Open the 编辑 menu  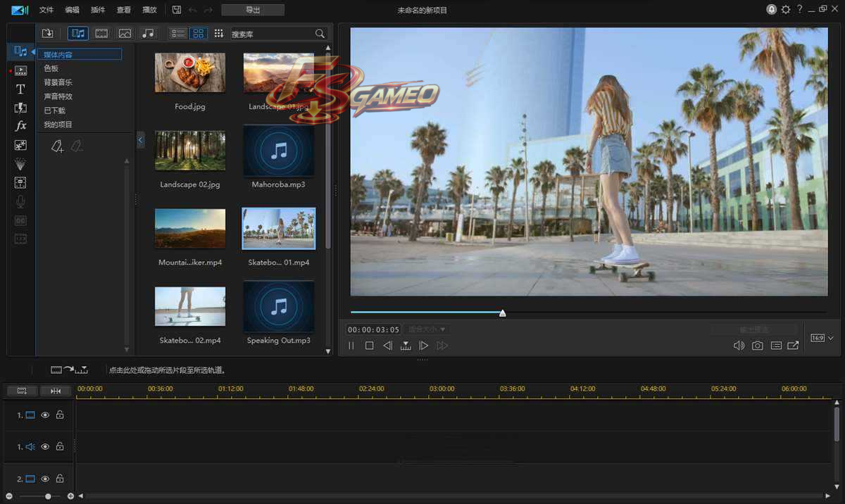[72, 10]
